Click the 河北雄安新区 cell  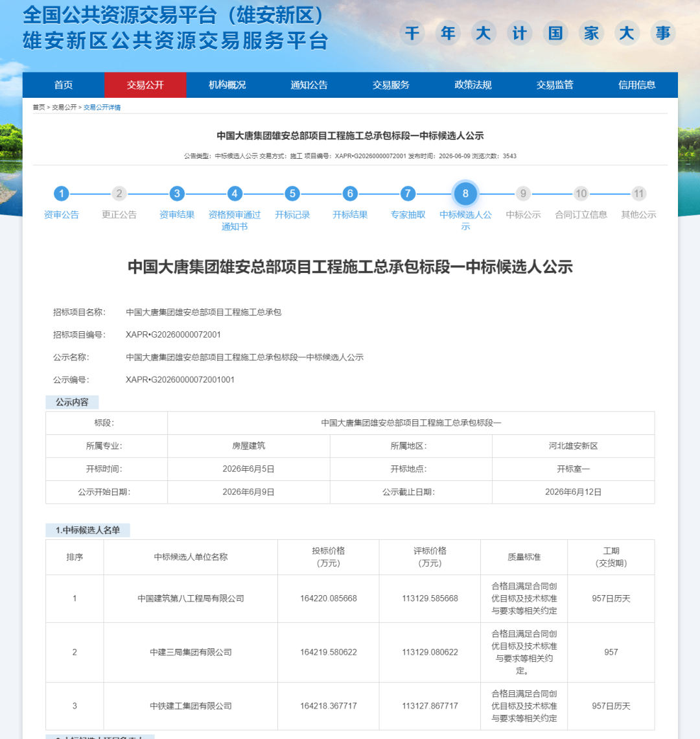573,446
